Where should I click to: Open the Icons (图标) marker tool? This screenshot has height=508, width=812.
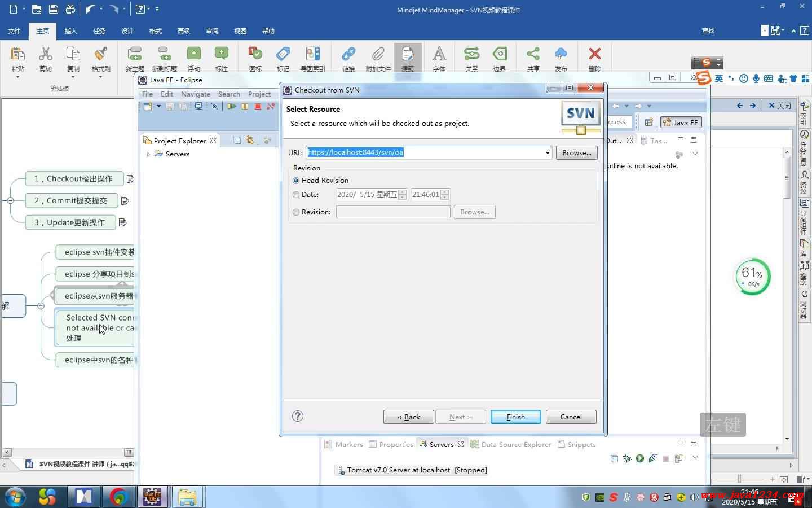tap(255, 54)
